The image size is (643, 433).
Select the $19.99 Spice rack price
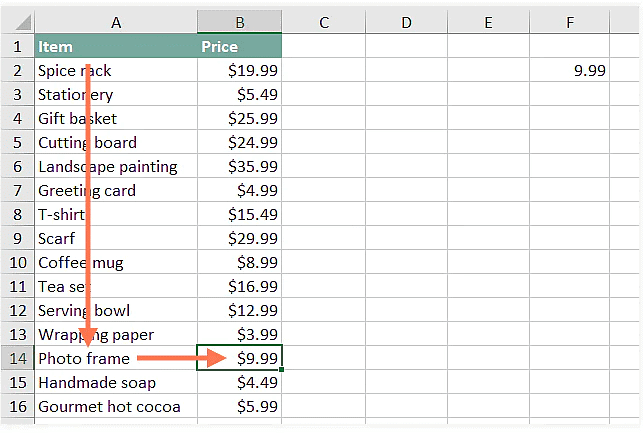tap(240, 70)
